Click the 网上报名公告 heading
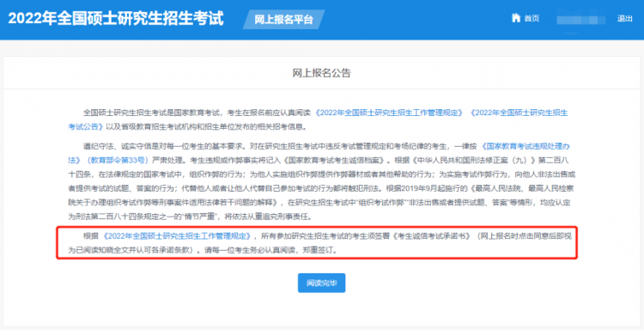The width and height of the screenshot is (644, 330). [322, 74]
